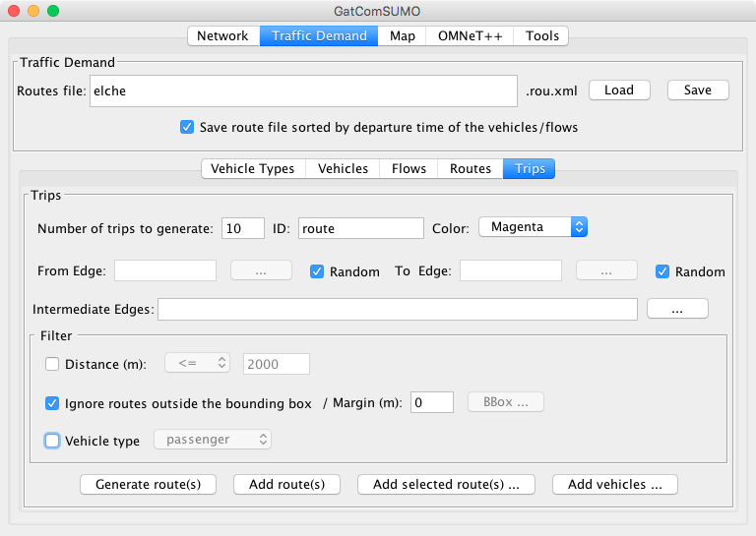Click the Load routes file button
The height and width of the screenshot is (536, 756).
pyautogui.click(x=618, y=89)
